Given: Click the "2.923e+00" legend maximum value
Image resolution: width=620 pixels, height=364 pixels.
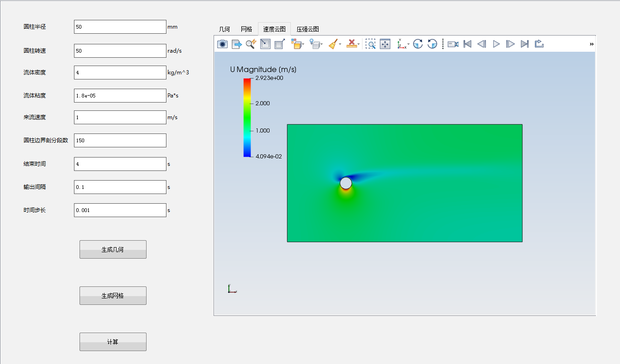Looking at the screenshot, I should 269,78.
